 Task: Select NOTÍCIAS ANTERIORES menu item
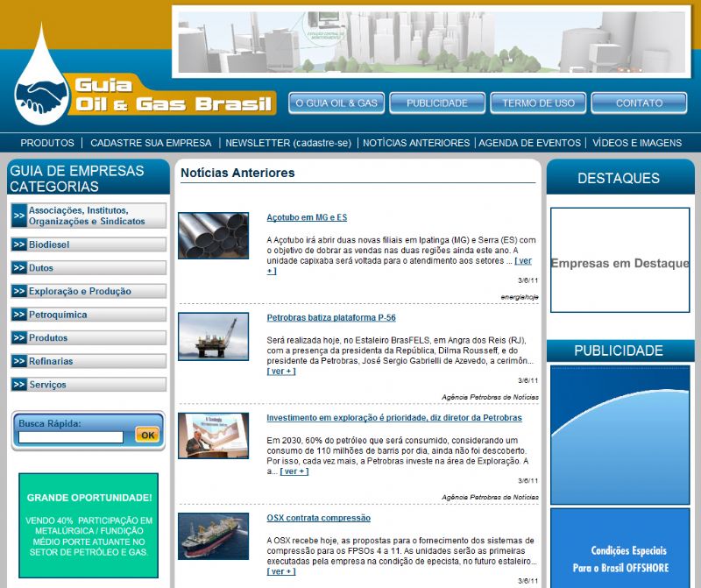point(416,143)
